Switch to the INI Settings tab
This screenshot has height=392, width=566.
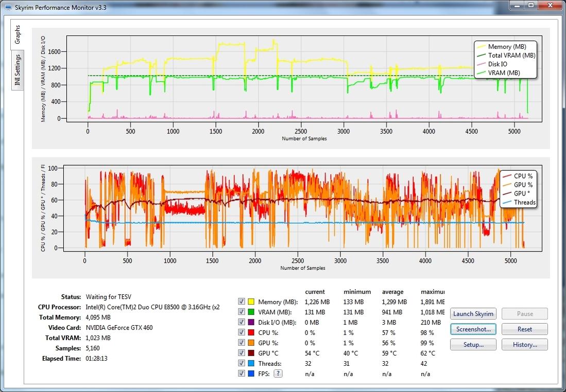(17, 70)
